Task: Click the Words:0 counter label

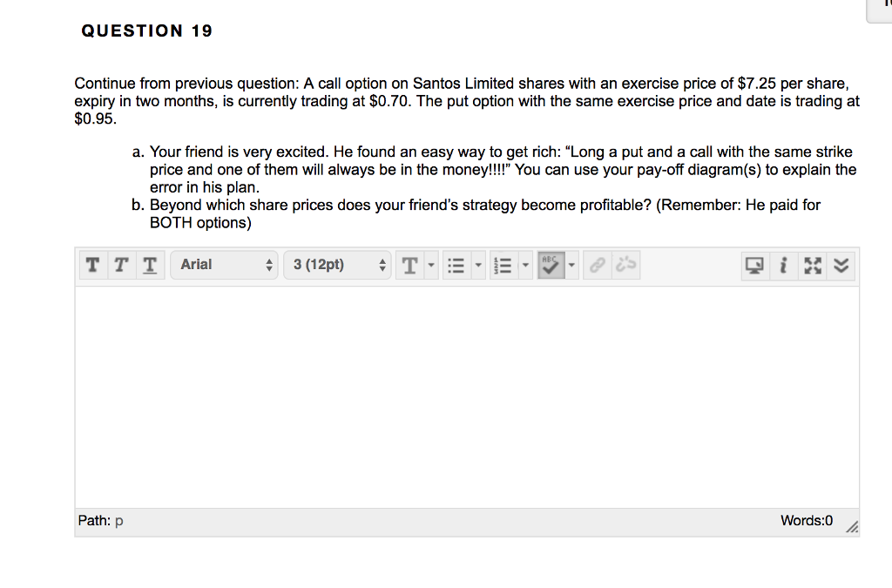Action: coord(806,520)
